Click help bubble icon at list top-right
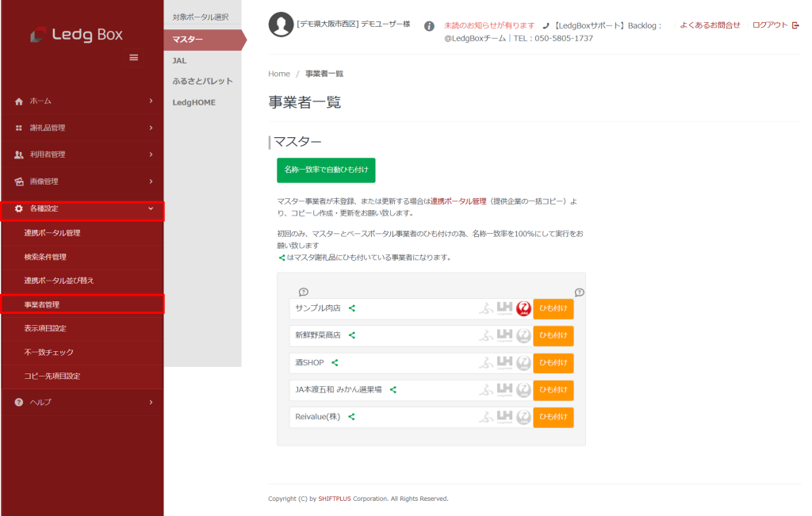812x516 pixels. 579,292
